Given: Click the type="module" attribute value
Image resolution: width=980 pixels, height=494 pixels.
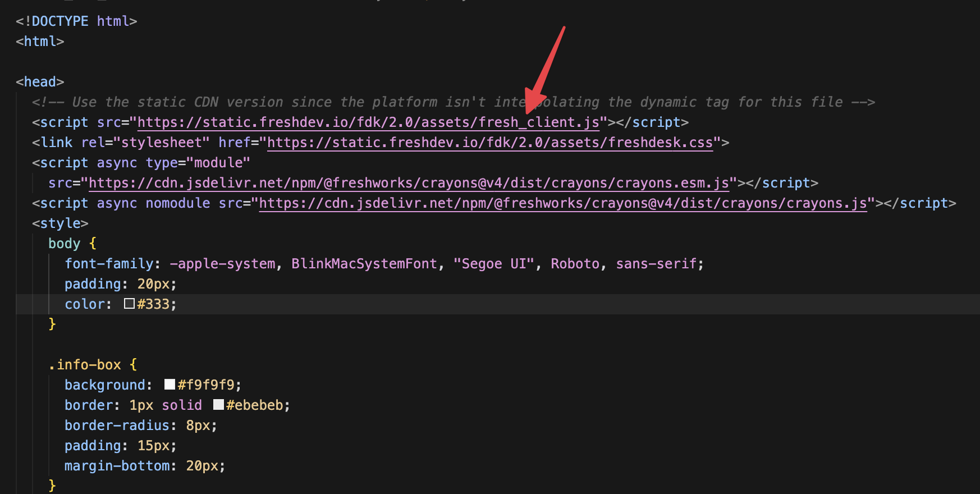Looking at the screenshot, I should [218, 163].
